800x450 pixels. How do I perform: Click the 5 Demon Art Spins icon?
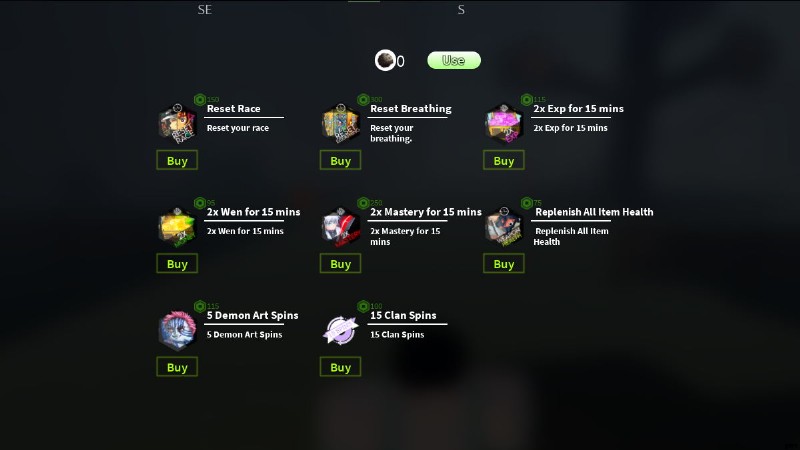[177, 331]
